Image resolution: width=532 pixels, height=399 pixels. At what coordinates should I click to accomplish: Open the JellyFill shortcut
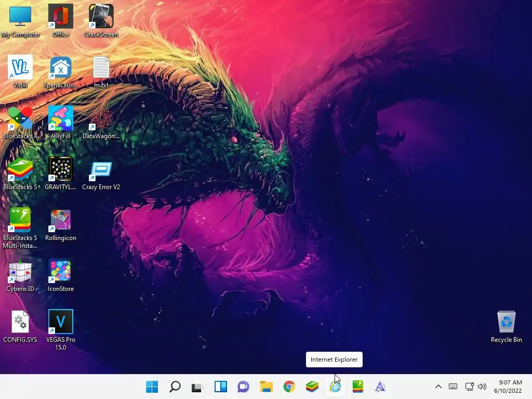pyautogui.click(x=61, y=123)
